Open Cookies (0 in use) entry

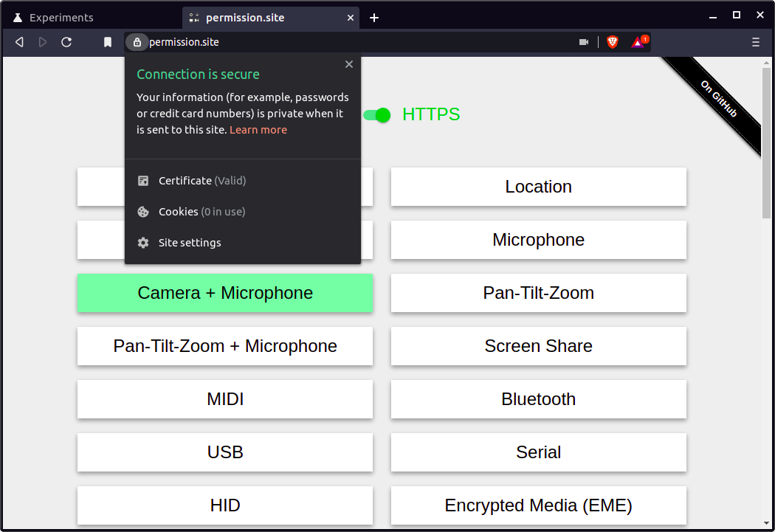tap(242, 212)
